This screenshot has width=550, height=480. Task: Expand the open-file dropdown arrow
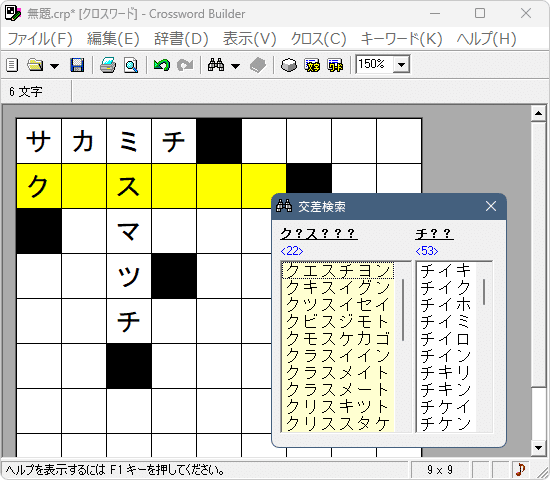54,66
